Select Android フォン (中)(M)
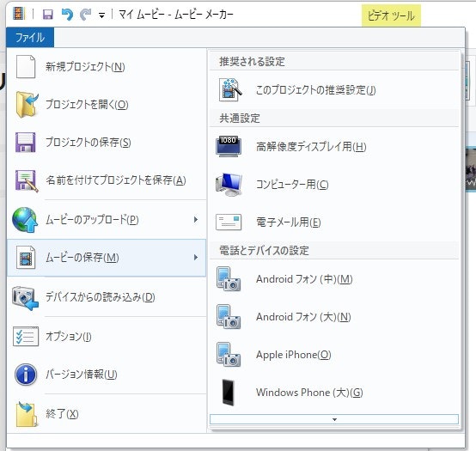 point(334,279)
